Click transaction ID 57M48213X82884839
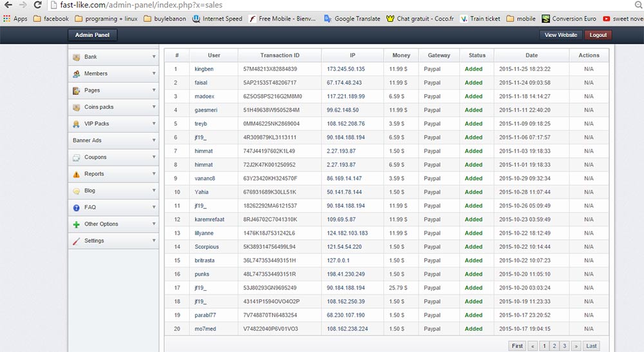The height and width of the screenshot is (352, 644). (270, 69)
